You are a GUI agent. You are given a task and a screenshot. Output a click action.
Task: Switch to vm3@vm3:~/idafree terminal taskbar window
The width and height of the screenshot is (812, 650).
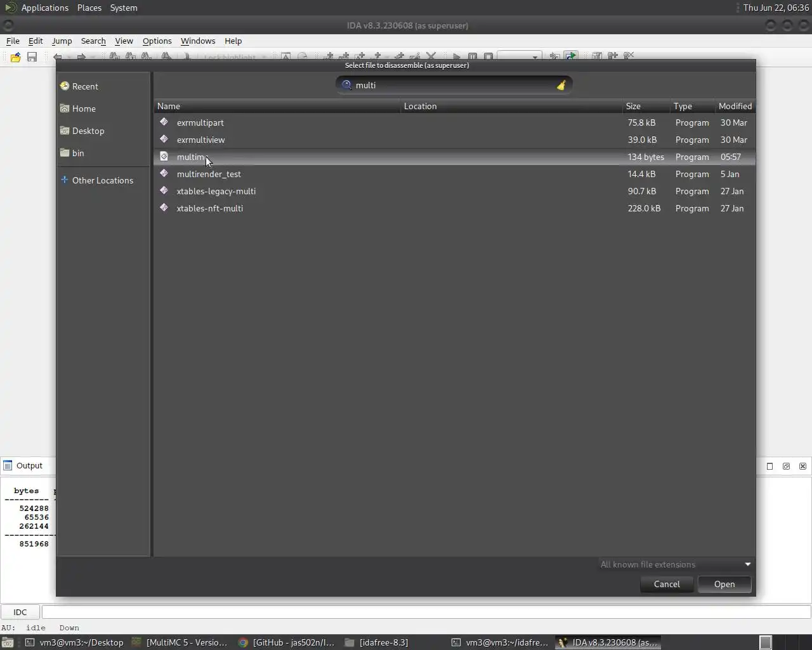499,642
